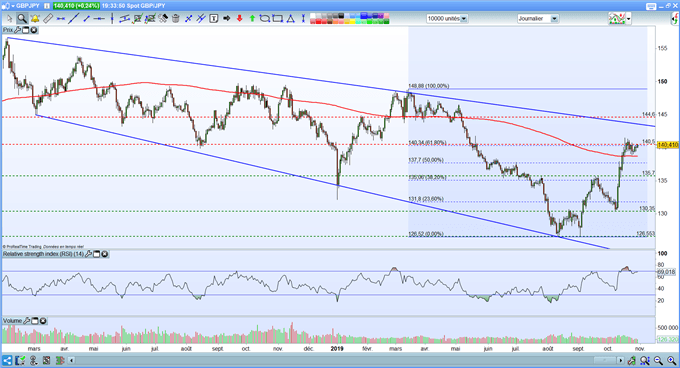Select the ruler measurement tool
Viewport: 680px width, 368px height.
coord(48,19)
